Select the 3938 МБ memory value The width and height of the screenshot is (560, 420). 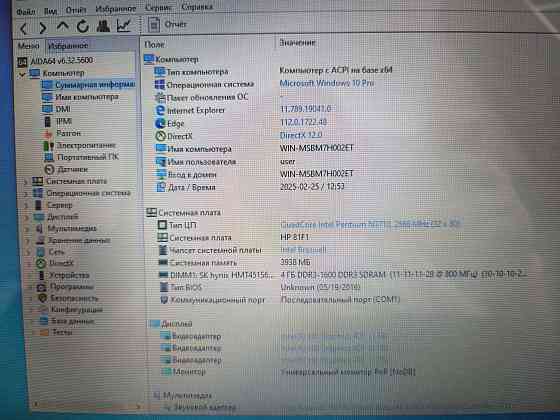click(295, 262)
